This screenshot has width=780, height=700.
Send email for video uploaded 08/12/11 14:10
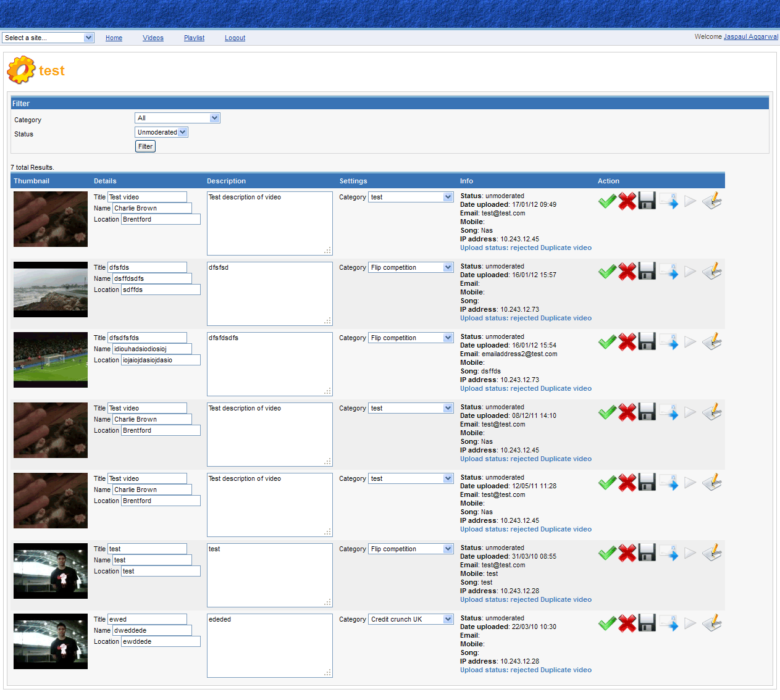(669, 412)
